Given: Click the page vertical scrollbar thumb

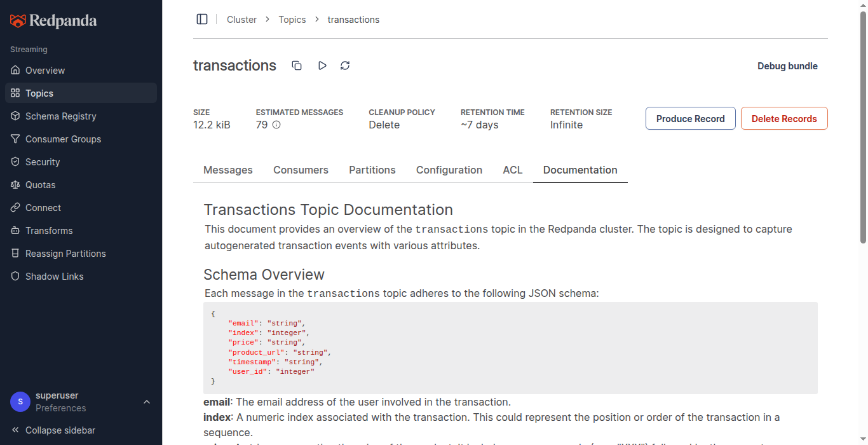Looking at the screenshot, I should click(863, 127).
